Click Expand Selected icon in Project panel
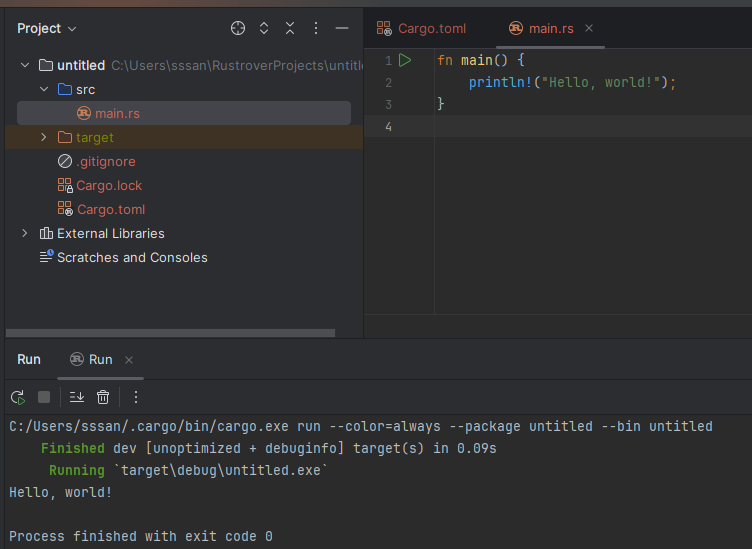Image resolution: width=752 pixels, height=549 pixels. point(264,28)
